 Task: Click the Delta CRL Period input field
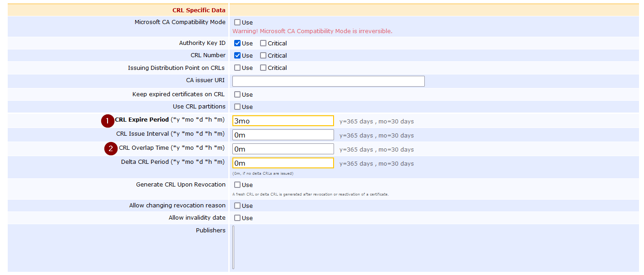283,163
